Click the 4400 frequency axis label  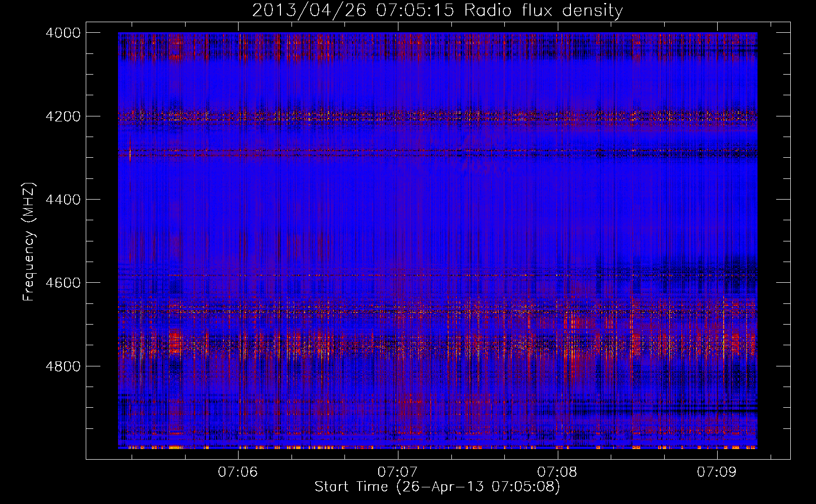pyautogui.click(x=63, y=200)
